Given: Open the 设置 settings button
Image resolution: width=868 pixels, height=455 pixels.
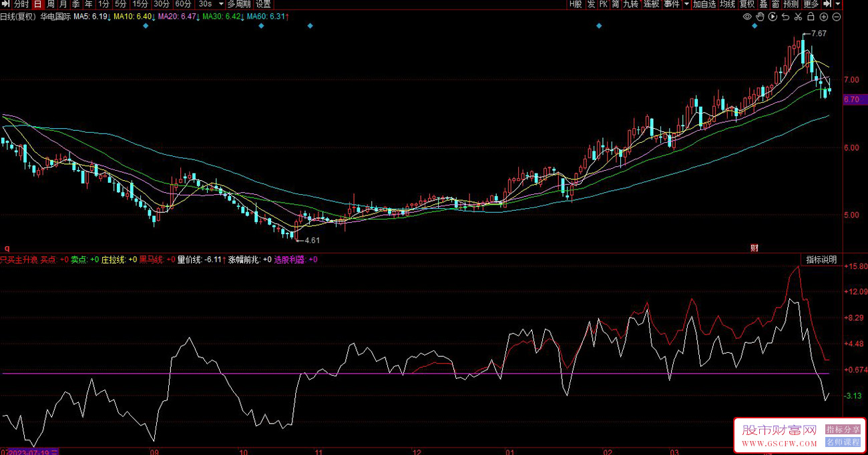Looking at the screenshot, I should (x=263, y=4).
